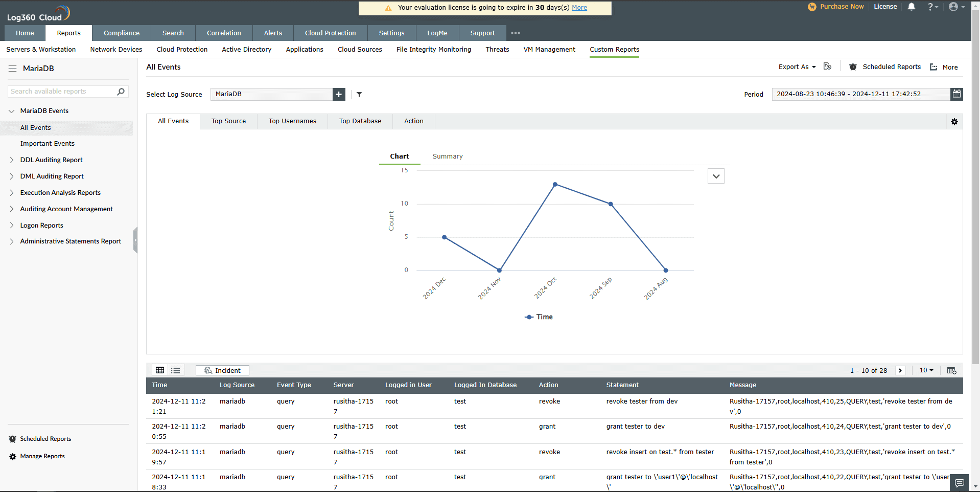980x492 pixels.
Task: Expand the DML Auditing Report node
Action: tap(11, 176)
